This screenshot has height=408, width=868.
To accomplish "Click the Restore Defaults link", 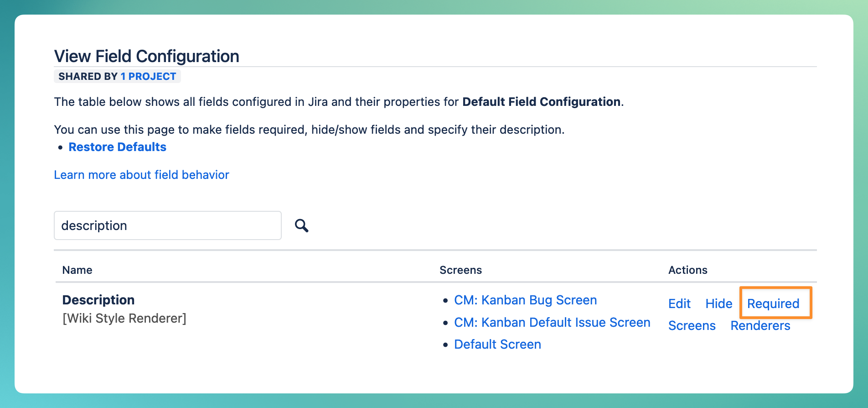I will [x=117, y=147].
